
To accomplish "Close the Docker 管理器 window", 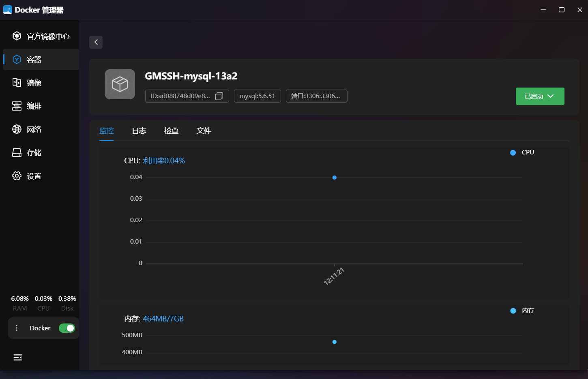I will [580, 10].
